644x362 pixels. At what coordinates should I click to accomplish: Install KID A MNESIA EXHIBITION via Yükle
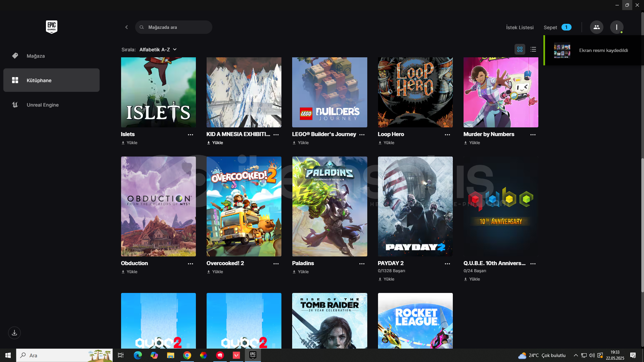pyautogui.click(x=215, y=143)
